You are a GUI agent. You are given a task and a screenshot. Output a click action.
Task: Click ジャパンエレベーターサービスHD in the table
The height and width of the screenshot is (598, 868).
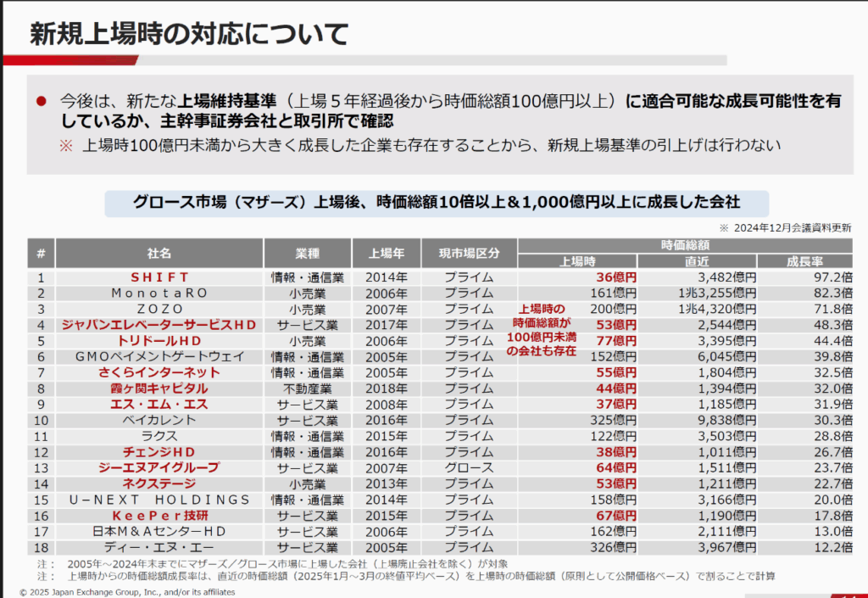tap(160, 325)
